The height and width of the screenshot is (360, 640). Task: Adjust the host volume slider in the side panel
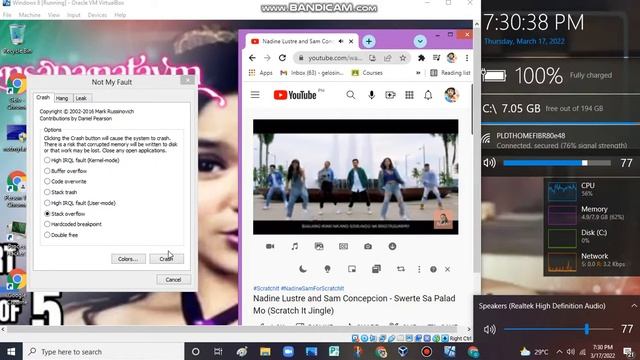(557, 163)
